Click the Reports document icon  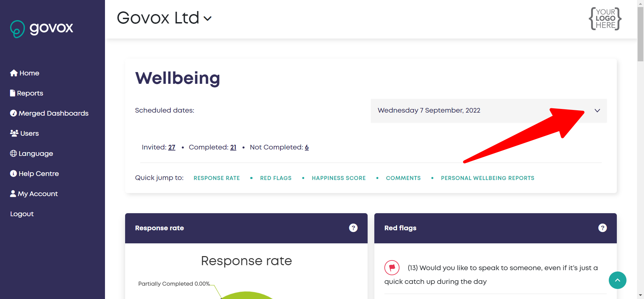[x=13, y=93]
